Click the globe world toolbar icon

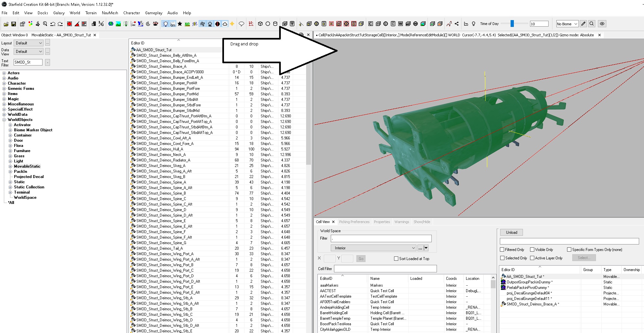point(111,24)
